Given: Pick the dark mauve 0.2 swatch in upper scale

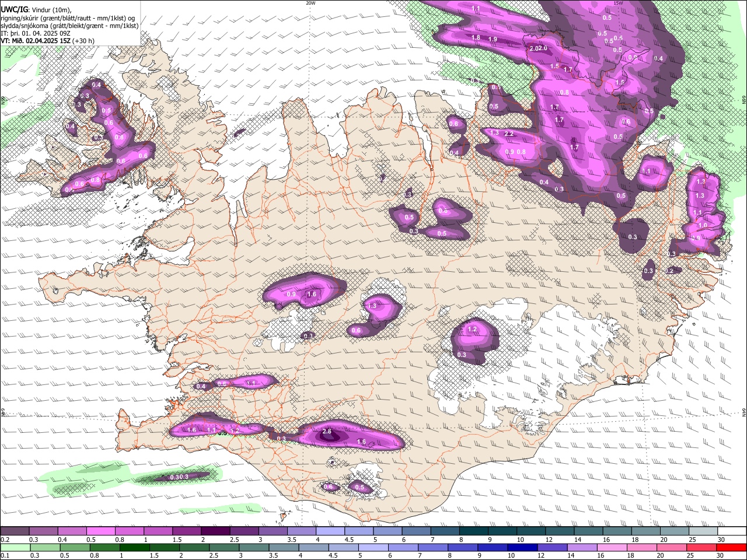Looking at the screenshot, I should pyautogui.click(x=15, y=531).
